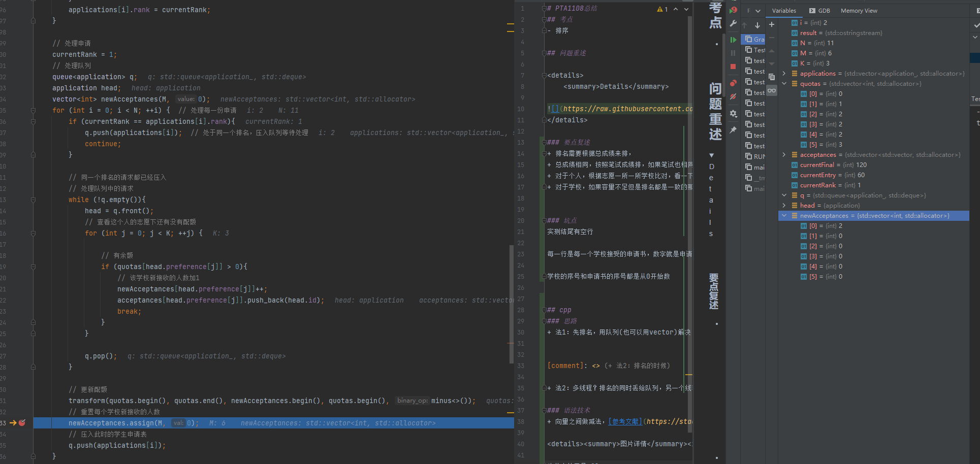This screenshot has width=980, height=464.
Task: Click remove watch minus icon
Action: 772,38
